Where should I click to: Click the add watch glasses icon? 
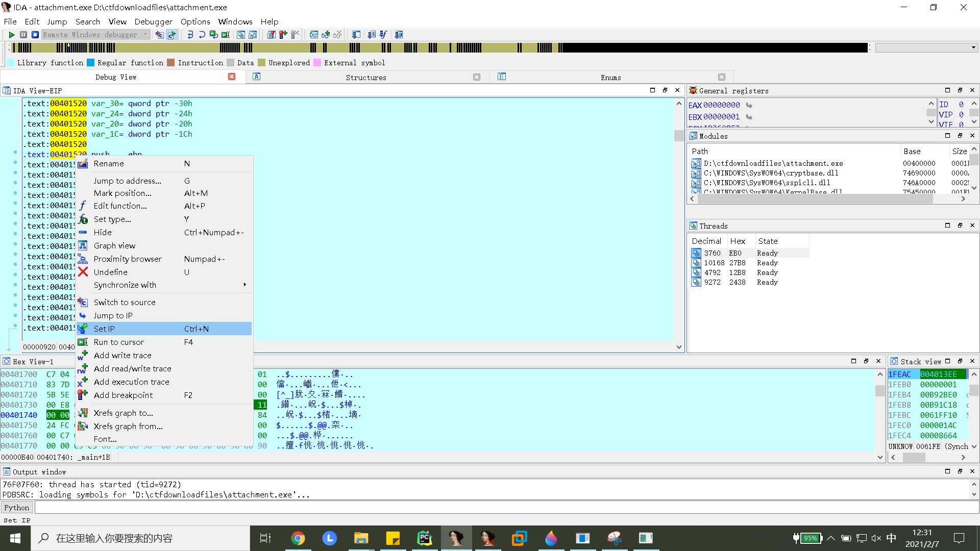[x=325, y=35]
